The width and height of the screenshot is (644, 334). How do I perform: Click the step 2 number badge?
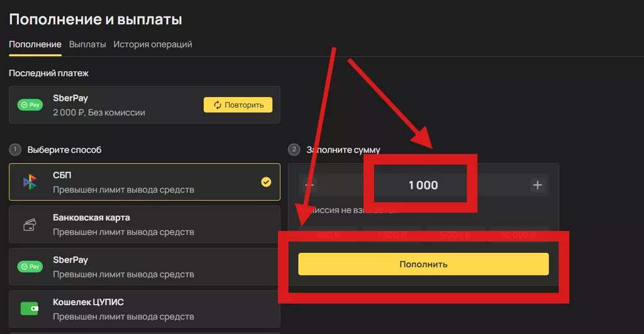[x=294, y=150]
